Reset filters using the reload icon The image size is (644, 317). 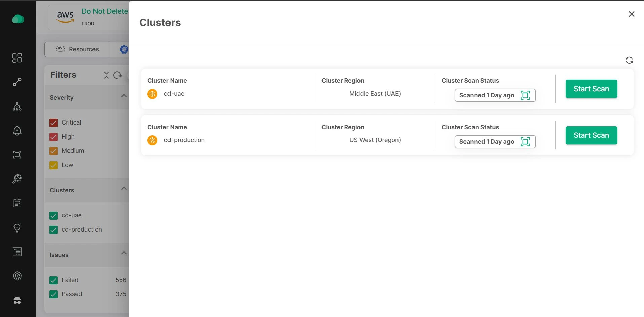pos(118,75)
